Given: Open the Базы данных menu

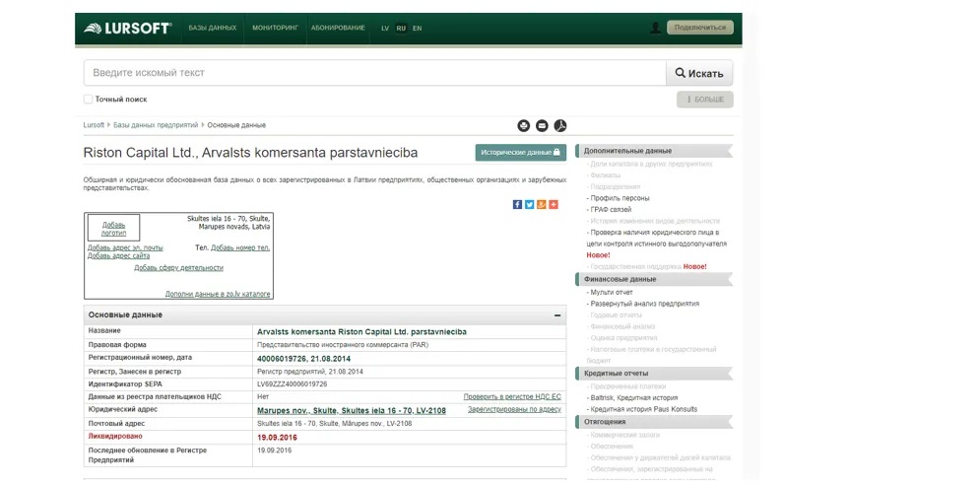Looking at the screenshot, I should point(213,29).
